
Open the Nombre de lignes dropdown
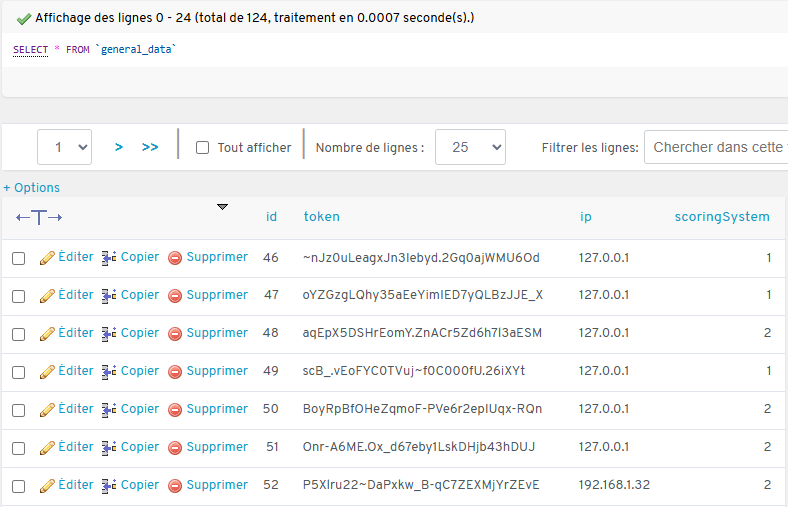pyautogui.click(x=470, y=147)
